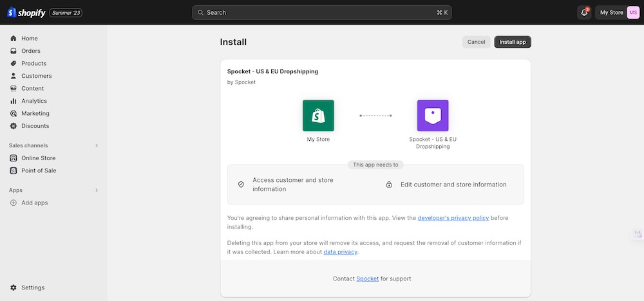Screen dimensions: 644x301
Task: Click the Products tag icon
Action: (14, 63)
